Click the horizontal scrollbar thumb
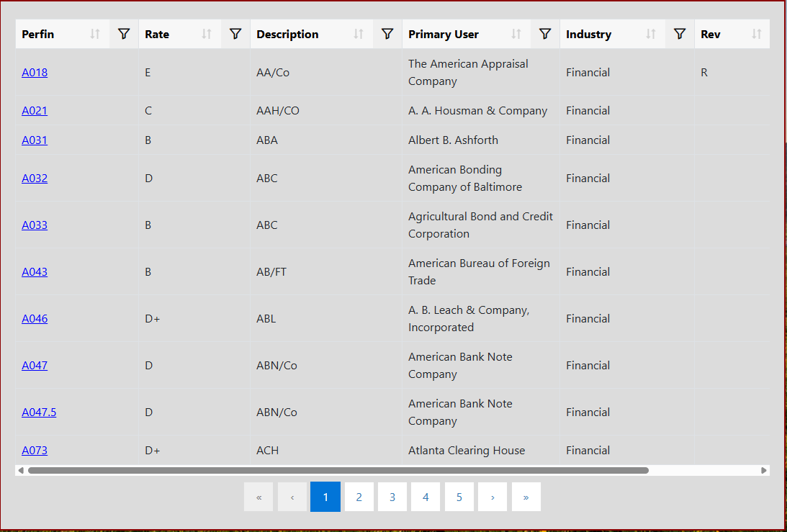Image resolution: width=787 pixels, height=532 pixels. [x=338, y=470]
